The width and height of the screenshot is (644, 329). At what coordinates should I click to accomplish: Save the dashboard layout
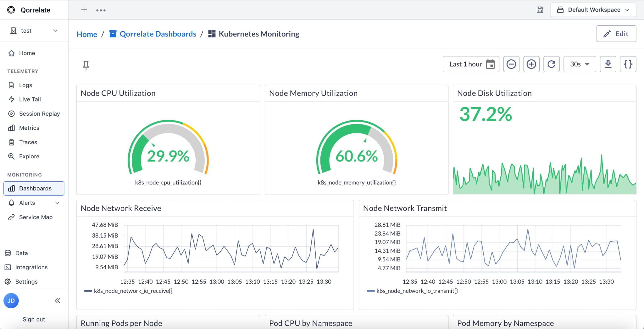pyautogui.click(x=540, y=10)
